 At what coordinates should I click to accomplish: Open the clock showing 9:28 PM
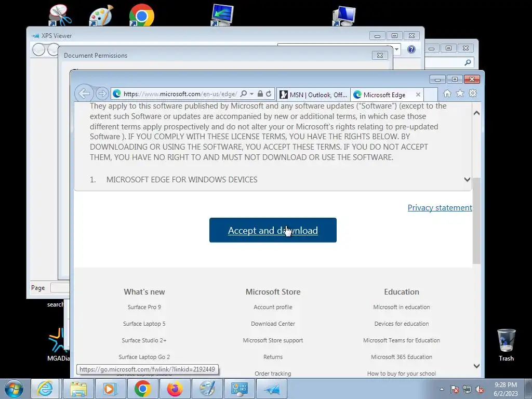[x=506, y=389]
